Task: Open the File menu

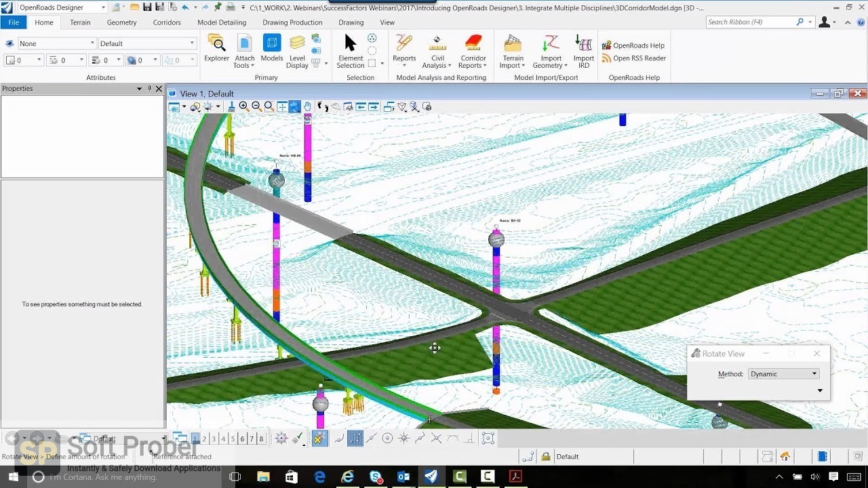Action: [x=14, y=22]
